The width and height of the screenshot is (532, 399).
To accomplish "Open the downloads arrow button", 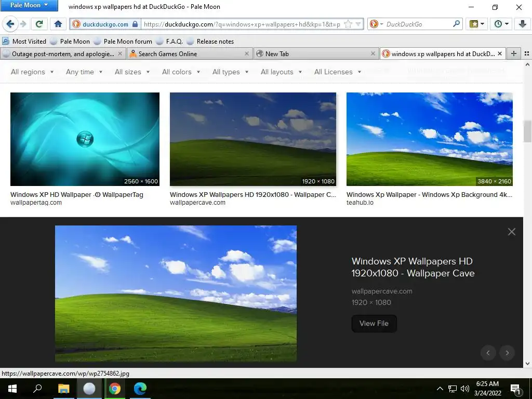I will point(522,24).
